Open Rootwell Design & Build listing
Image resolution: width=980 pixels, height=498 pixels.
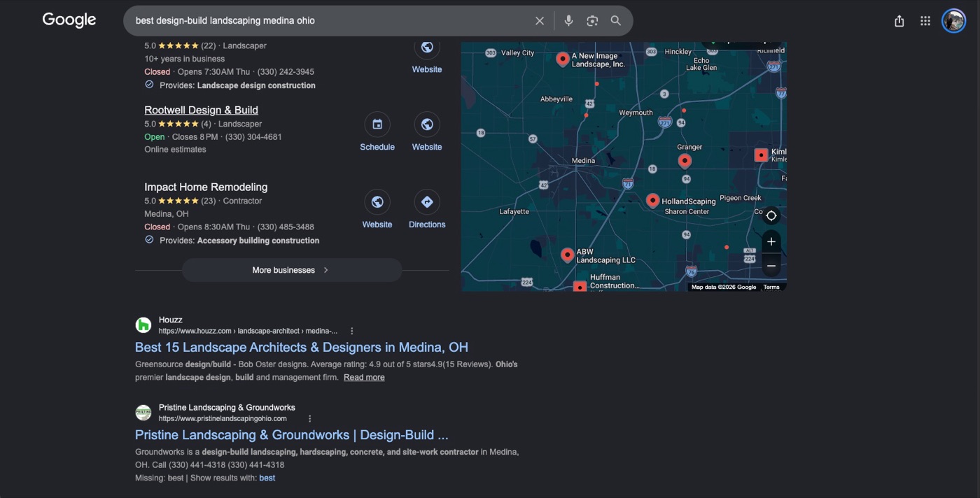tap(201, 110)
